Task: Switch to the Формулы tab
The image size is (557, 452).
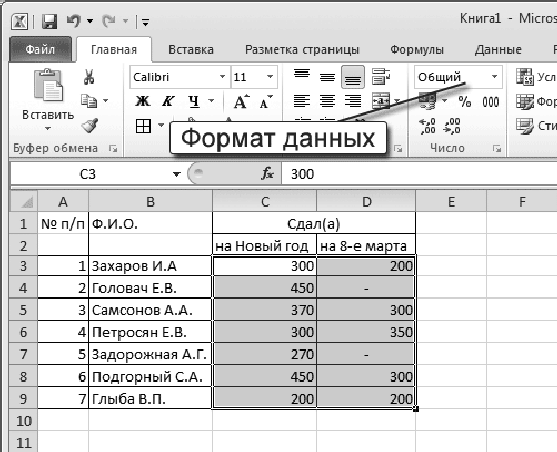Action: coord(417,50)
